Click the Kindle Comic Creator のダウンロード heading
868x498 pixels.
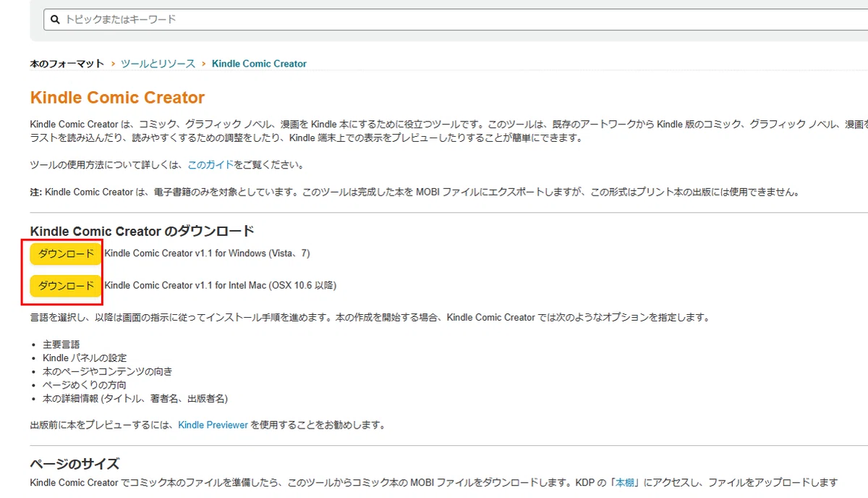(x=142, y=232)
